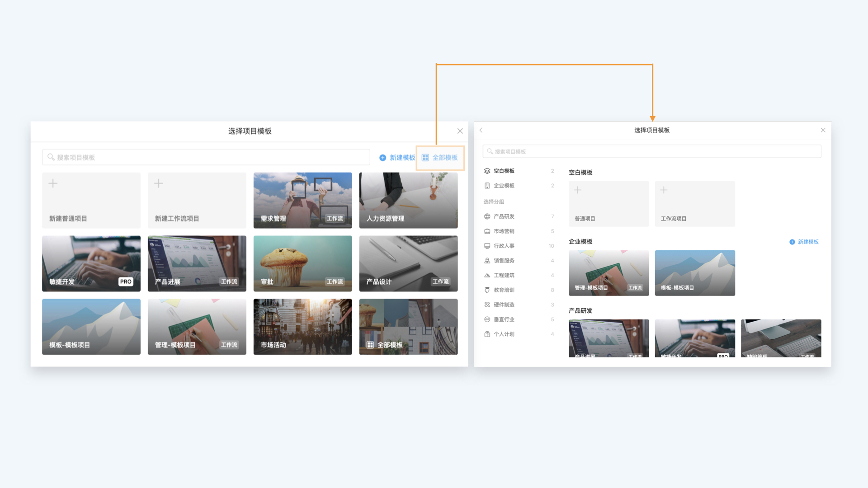Click the plus icon on the 新建工作流项目 card

[x=159, y=183]
